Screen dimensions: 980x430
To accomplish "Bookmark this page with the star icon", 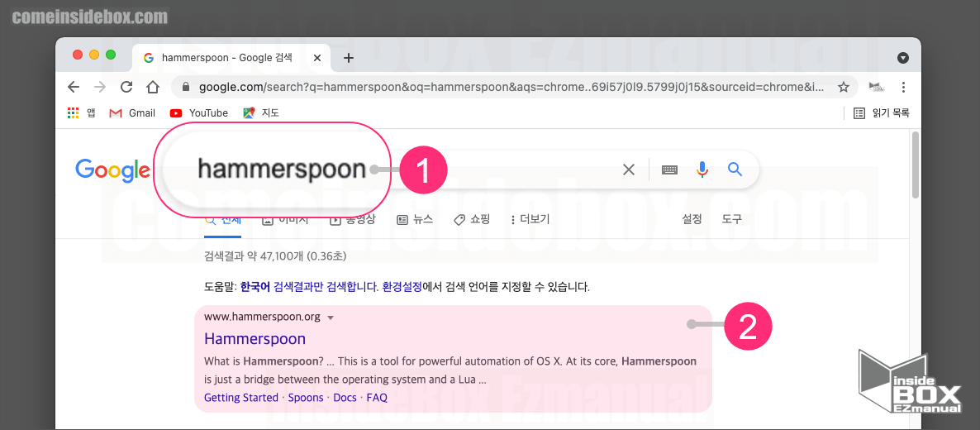I will pyautogui.click(x=843, y=87).
